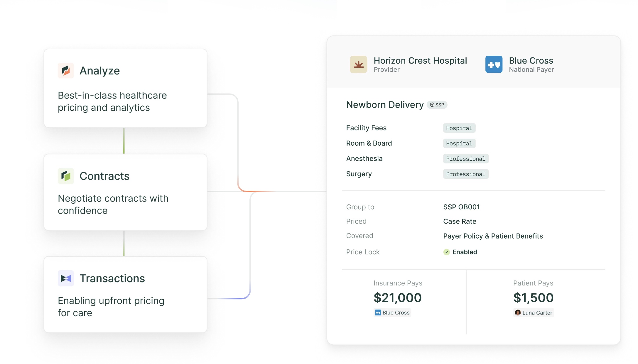Screen dimensions: 638x364
Task: Expand the Group to selection SSP OB001
Action: [x=461, y=207]
